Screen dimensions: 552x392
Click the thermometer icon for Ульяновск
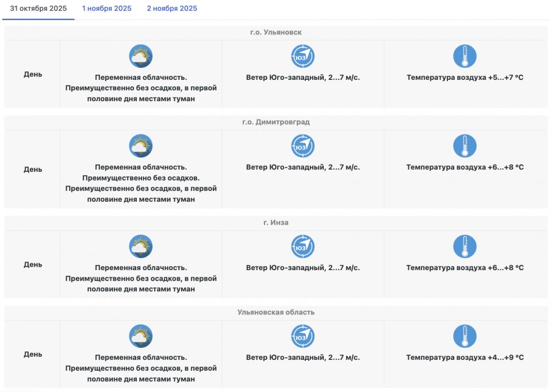[x=465, y=56]
